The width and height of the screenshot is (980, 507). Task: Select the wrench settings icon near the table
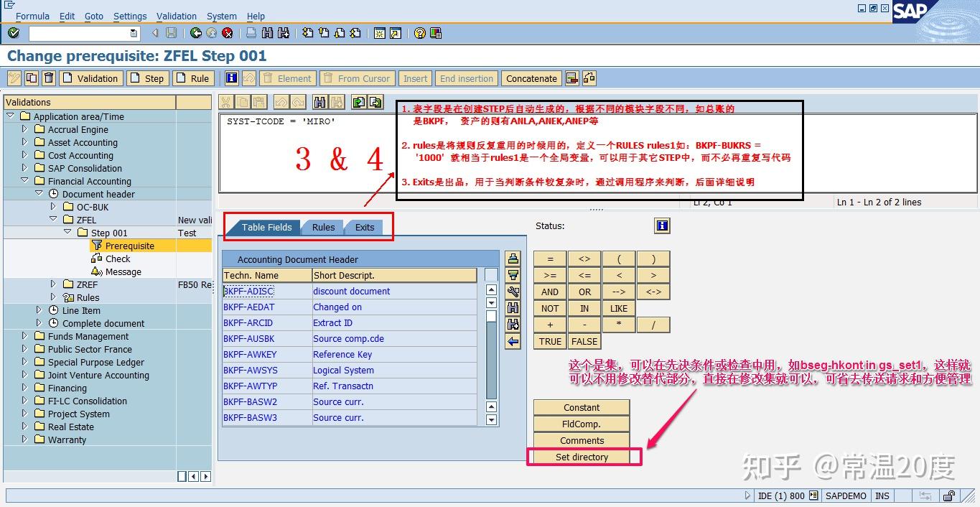[513, 291]
